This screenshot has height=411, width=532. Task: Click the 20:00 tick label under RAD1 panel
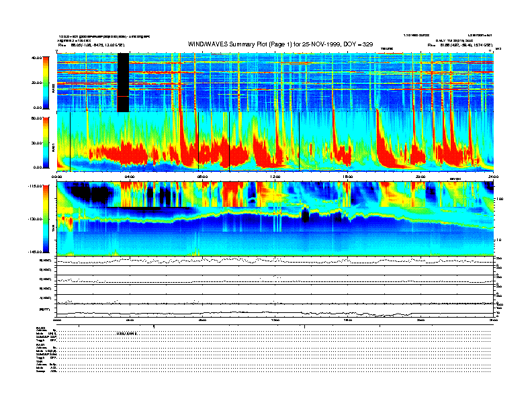coord(420,177)
